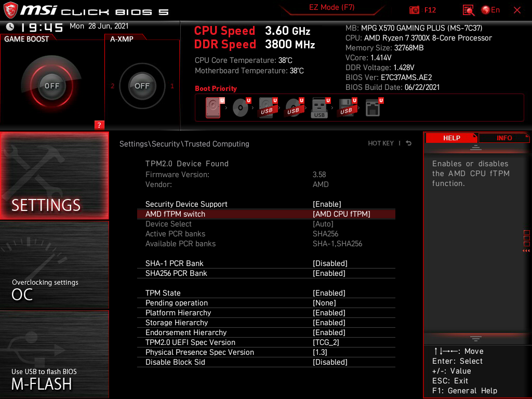Screen dimensions: 532x399
Task: Click the Firmware Version 3.58 value
Action: [320, 175]
